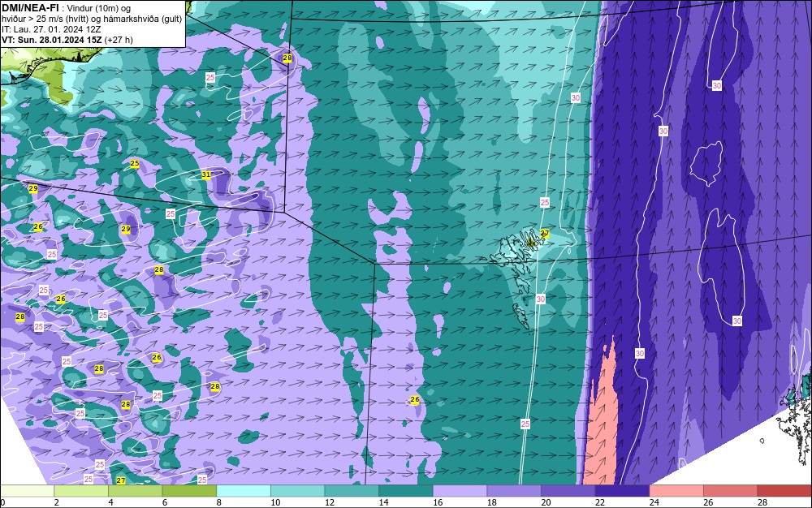Click the legend scale tick label '24'
The width and height of the screenshot is (812, 508).
(654, 502)
